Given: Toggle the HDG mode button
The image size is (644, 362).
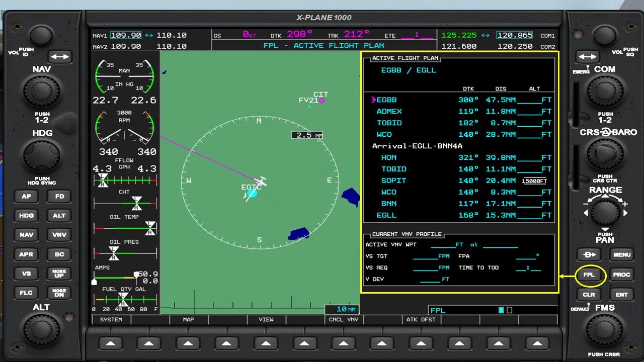Looking at the screenshot, I should click(x=26, y=216).
